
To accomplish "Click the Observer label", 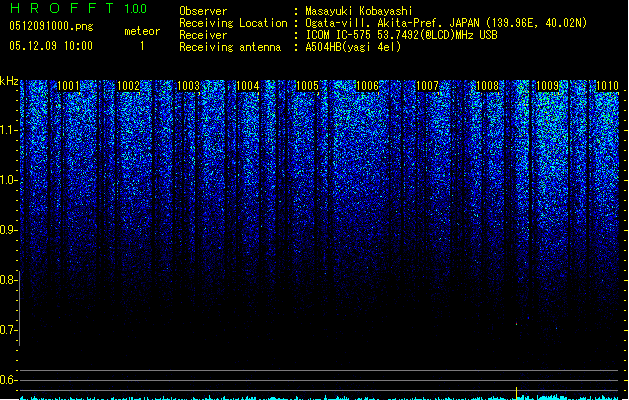I will 203,11.
